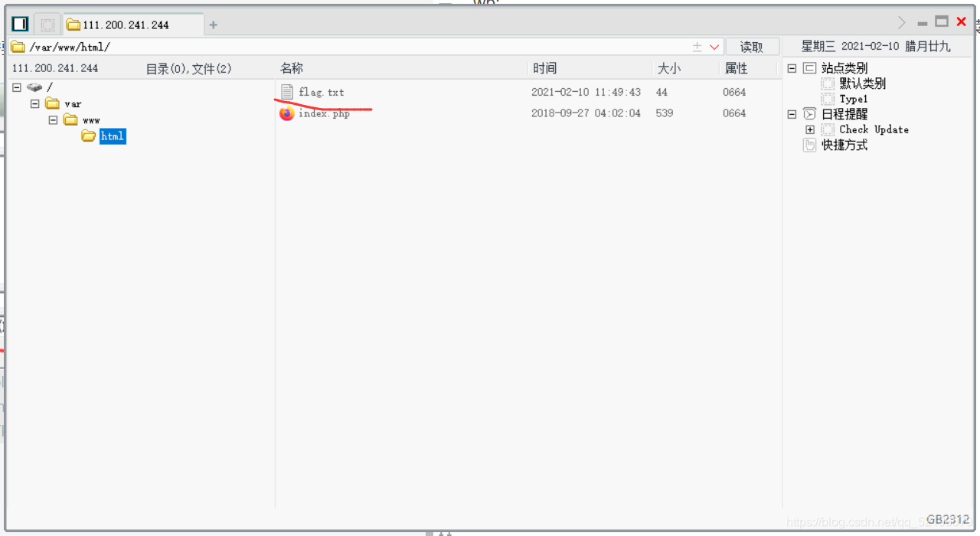This screenshot has width=980, height=536.
Task: Click the right chevron in title bar
Action: (x=902, y=22)
